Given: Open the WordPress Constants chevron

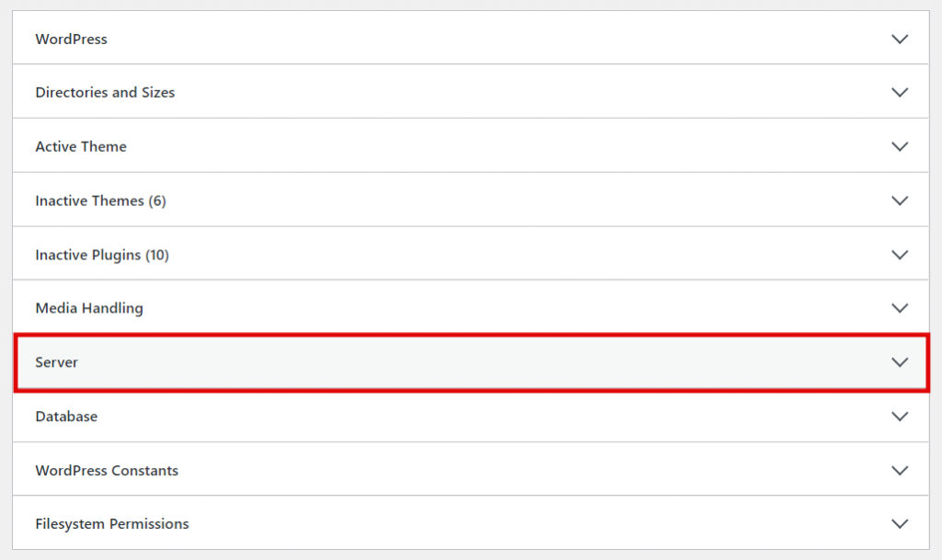Looking at the screenshot, I should tap(900, 470).
